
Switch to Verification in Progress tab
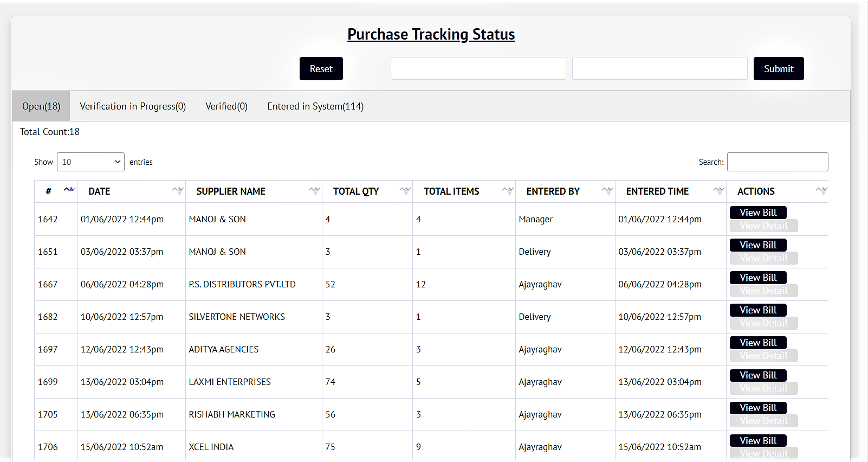coord(133,106)
